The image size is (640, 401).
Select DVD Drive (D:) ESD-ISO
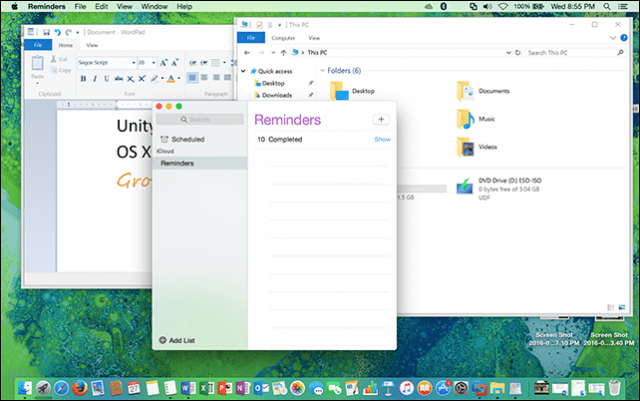[499, 188]
